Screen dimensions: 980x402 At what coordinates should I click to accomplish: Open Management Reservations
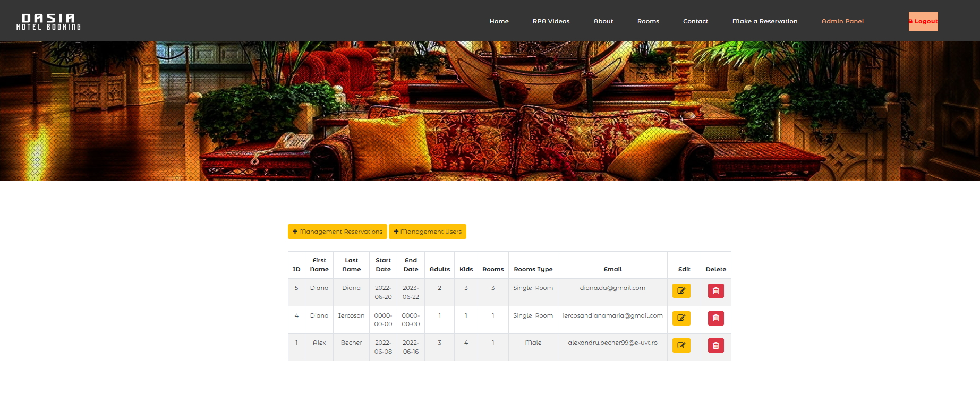coord(337,232)
